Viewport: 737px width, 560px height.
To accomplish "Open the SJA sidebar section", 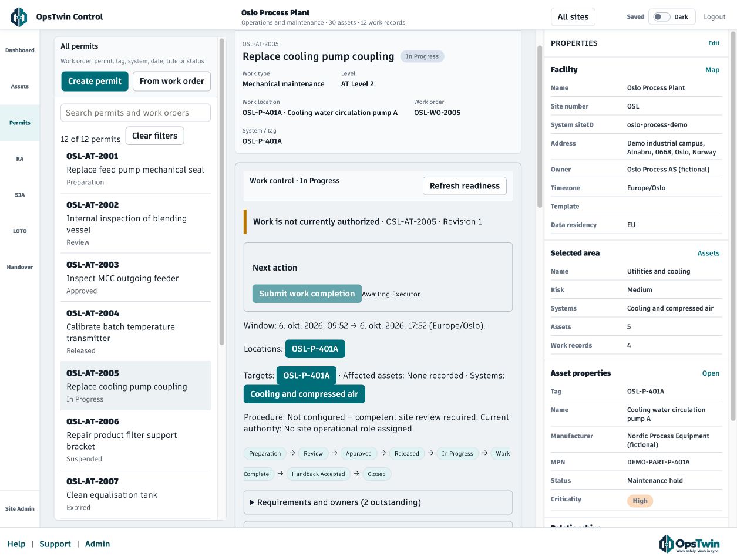I will tap(20, 195).
